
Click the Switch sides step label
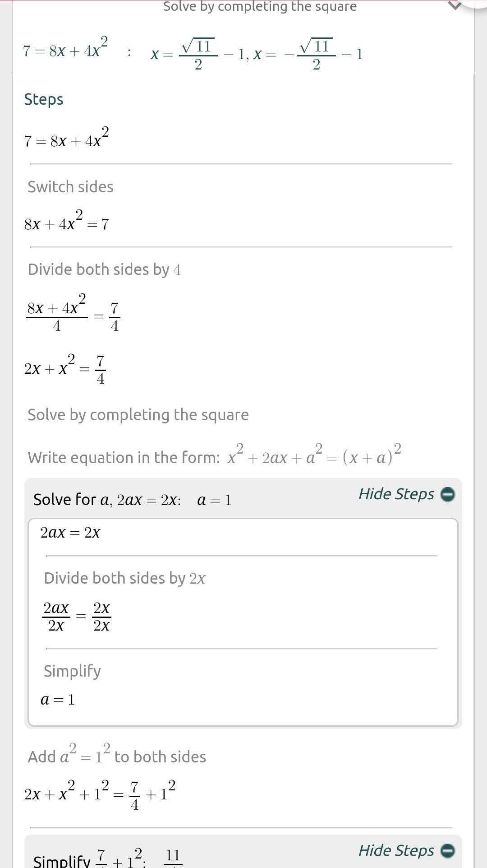(70, 187)
